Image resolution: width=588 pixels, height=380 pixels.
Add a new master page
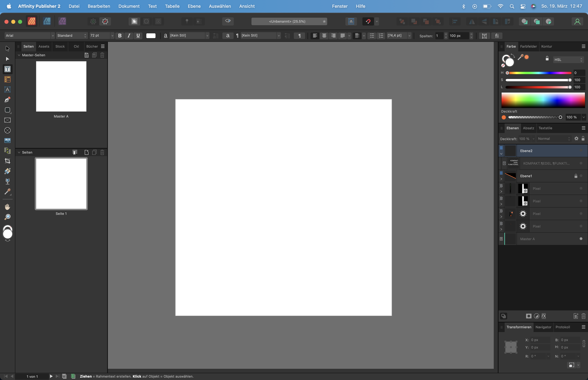pyautogui.click(x=86, y=55)
